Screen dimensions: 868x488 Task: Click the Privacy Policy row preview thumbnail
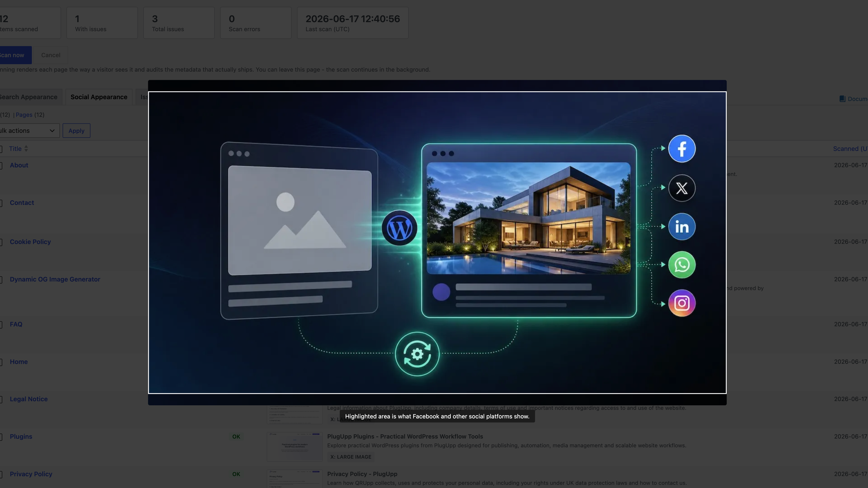point(295,479)
